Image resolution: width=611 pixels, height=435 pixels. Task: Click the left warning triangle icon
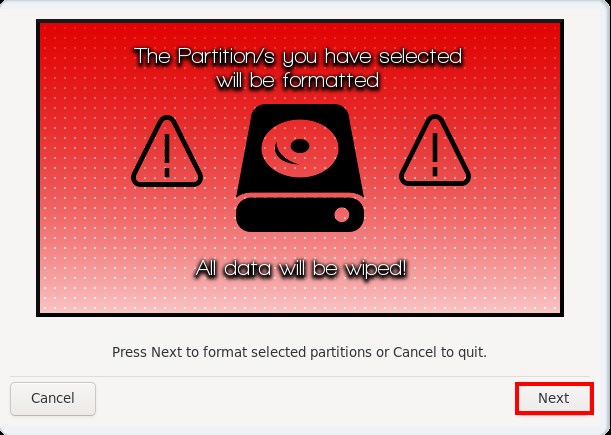(x=167, y=151)
